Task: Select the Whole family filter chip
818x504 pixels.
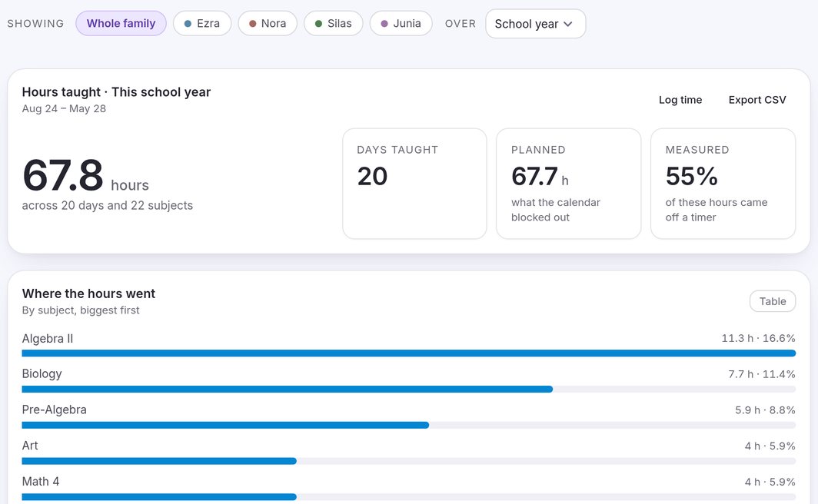Action: 121,24
